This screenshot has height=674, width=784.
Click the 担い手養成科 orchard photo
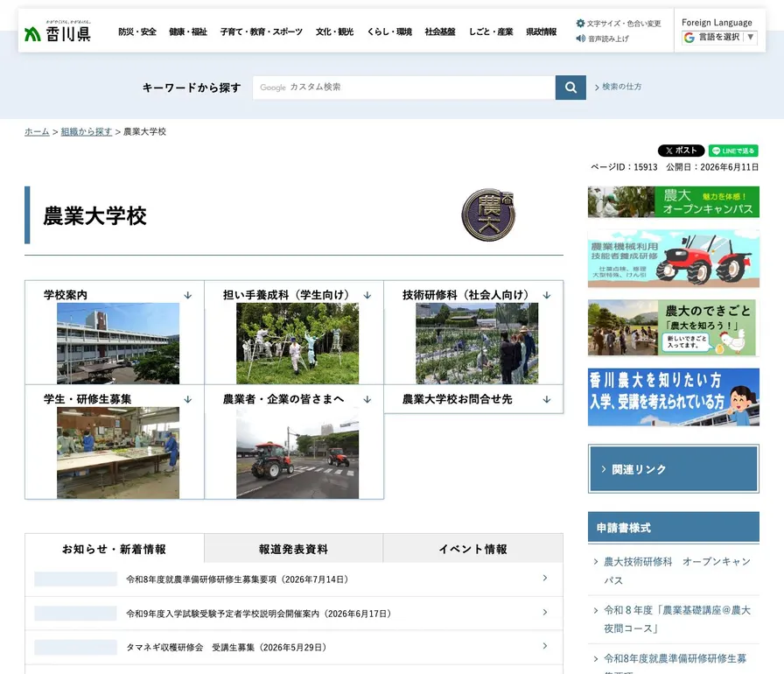[297, 343]
